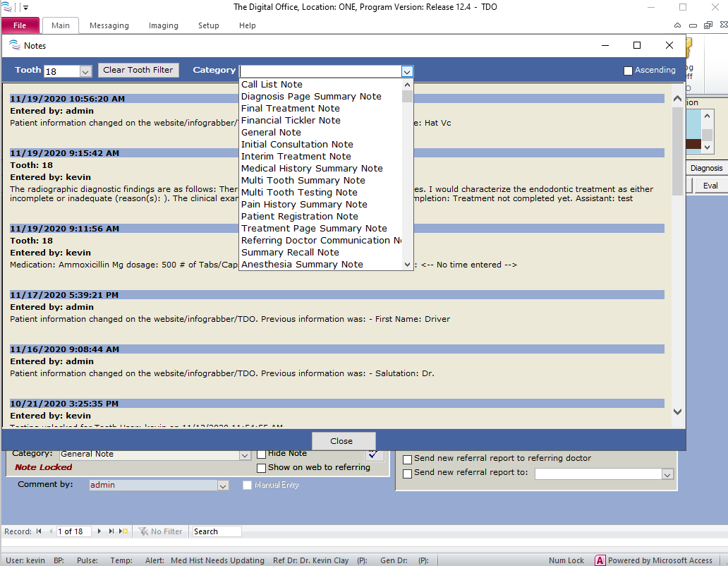Collapse the Category dropdown list arrow

click(406, 71)
